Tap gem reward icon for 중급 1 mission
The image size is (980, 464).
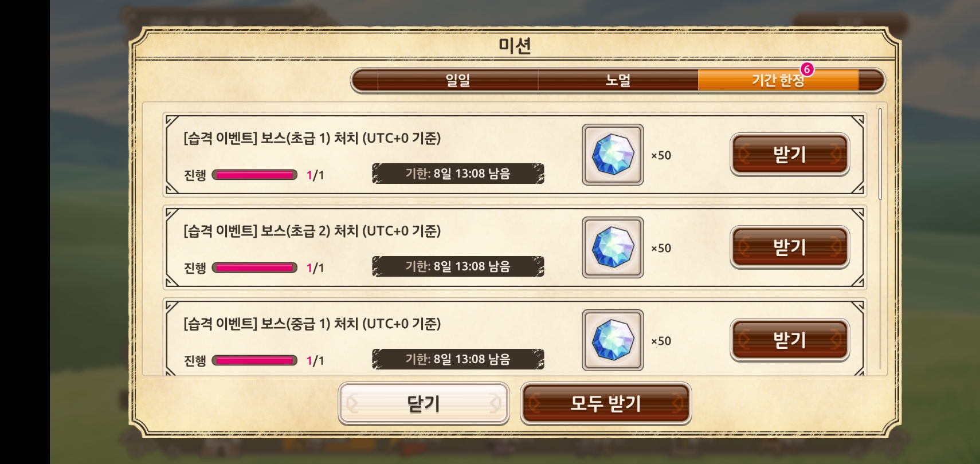click(x=613, y=340)
